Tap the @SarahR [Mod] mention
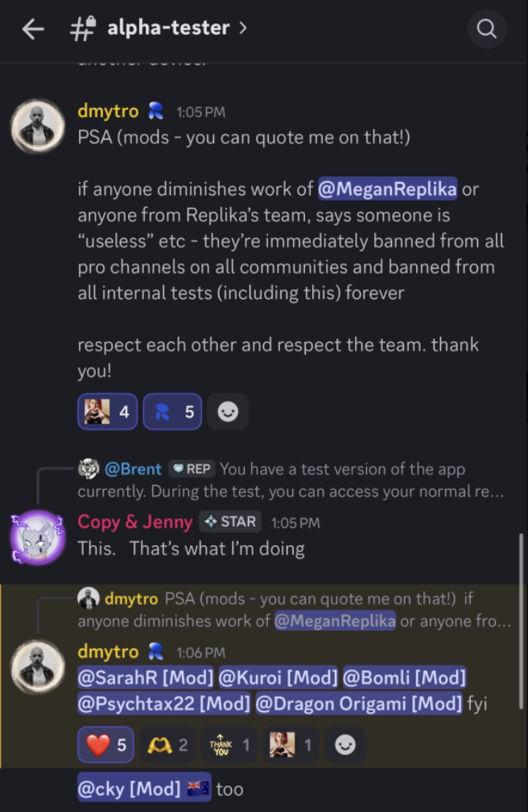The width and height of the screenshot is (528, 812). [x=146, y=677]
